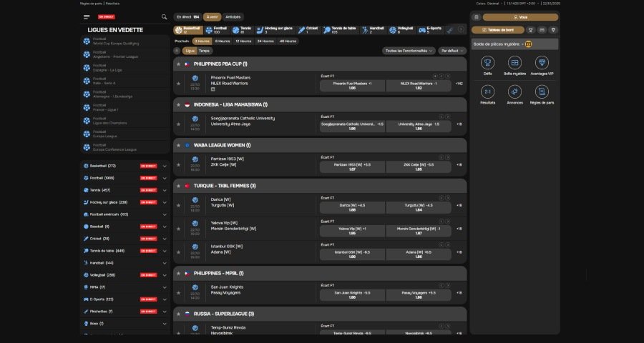This screenshot has width=644, height=343.
Task: Switch to the Anticipés tab
Action: tap(233, 16)
